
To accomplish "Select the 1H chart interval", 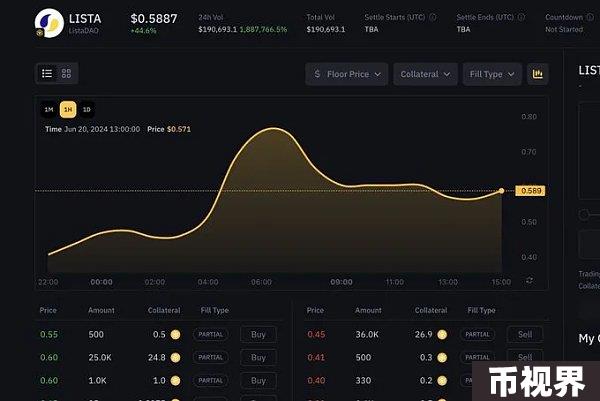I will click(x=68, y=110).
